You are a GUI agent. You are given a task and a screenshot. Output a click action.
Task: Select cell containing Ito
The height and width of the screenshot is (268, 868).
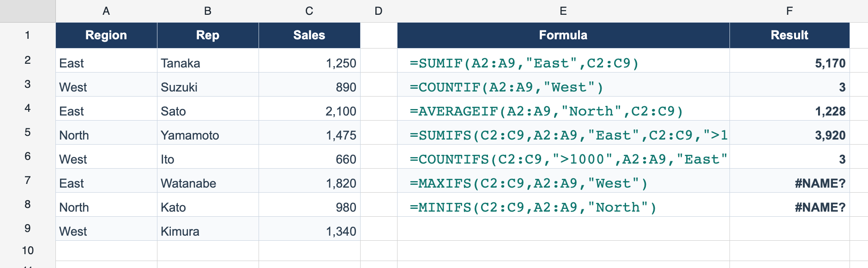pyautogui.click(x=208, y=157)
